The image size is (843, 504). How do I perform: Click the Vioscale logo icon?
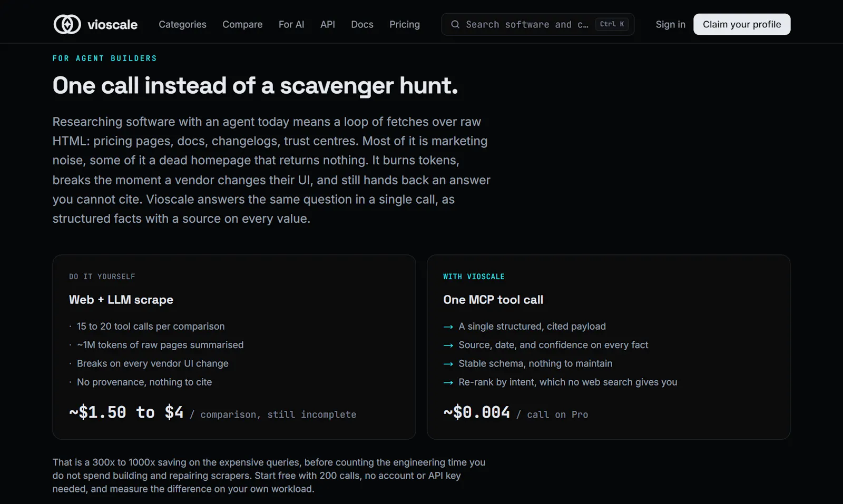click(x=67, y=24)
